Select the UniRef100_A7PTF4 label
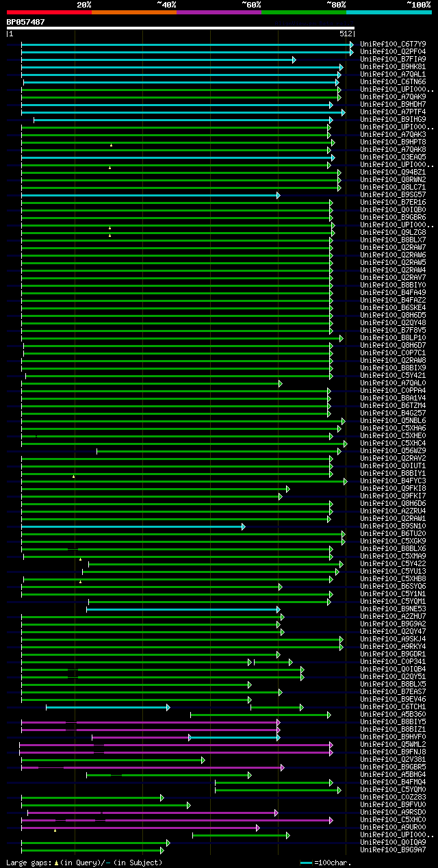This screenshot has height=868, width=438. (x=394, y=112)
